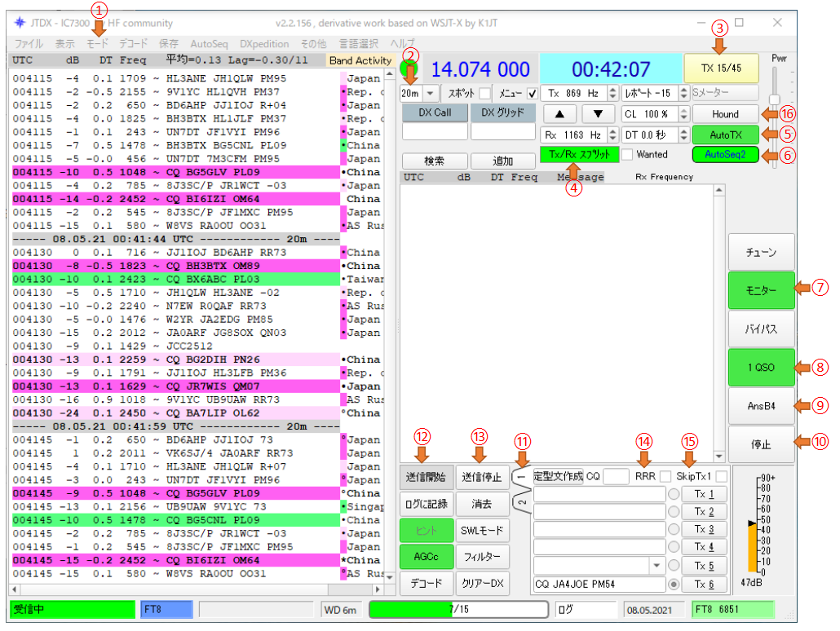
Task: Open the ファイル menu
Action: pyautogui.click(x=29, y=44)
